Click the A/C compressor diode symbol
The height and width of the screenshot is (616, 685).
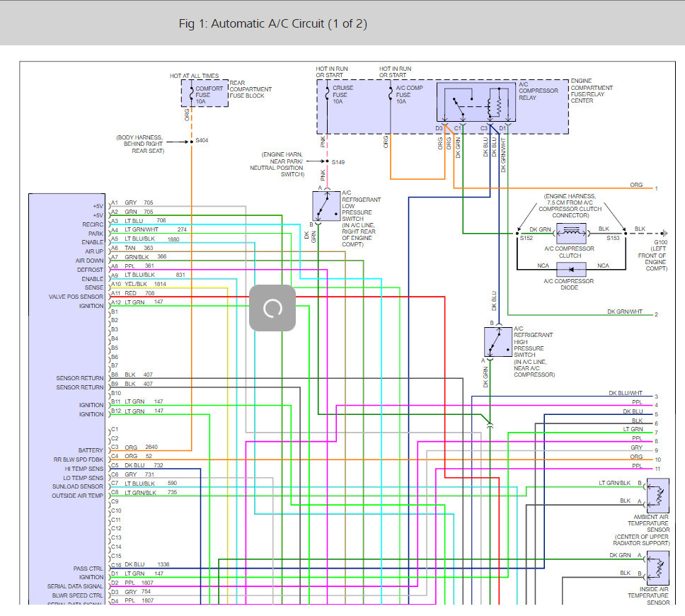(x=571, y=269)
